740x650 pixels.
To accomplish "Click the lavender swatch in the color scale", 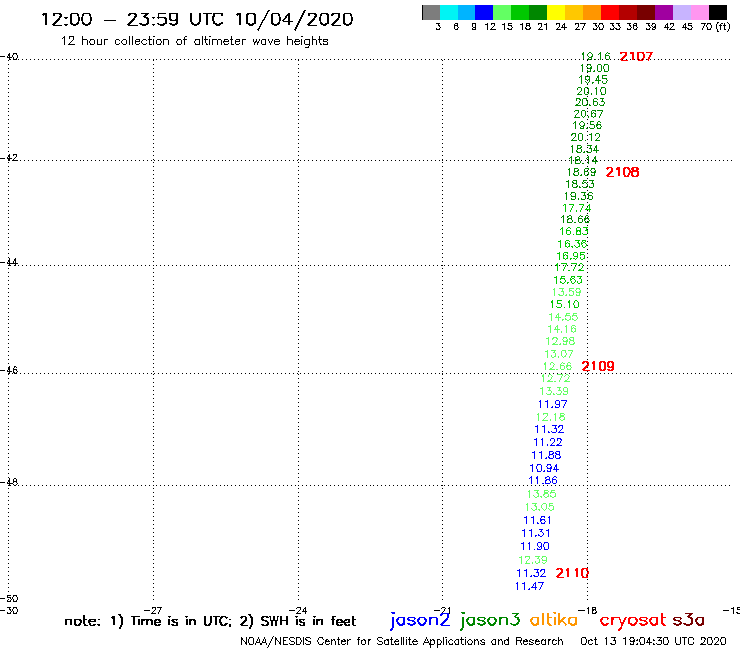I will point(681,12).
